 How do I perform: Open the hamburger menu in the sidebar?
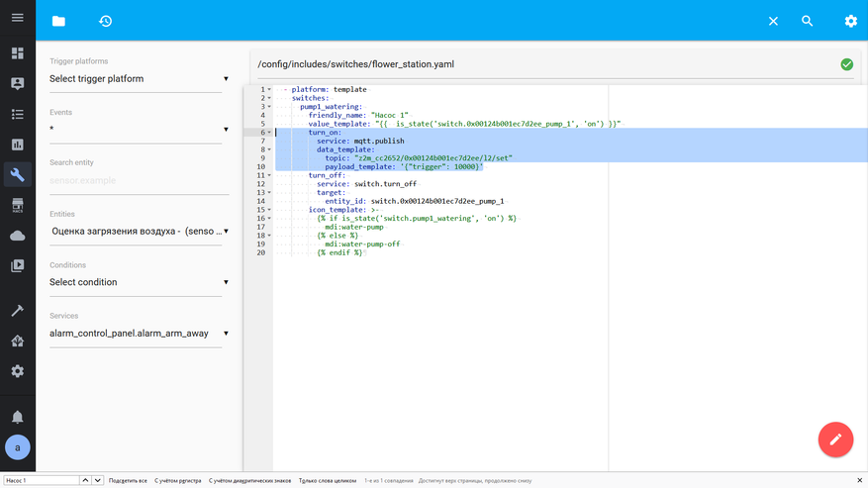(17, 18)
